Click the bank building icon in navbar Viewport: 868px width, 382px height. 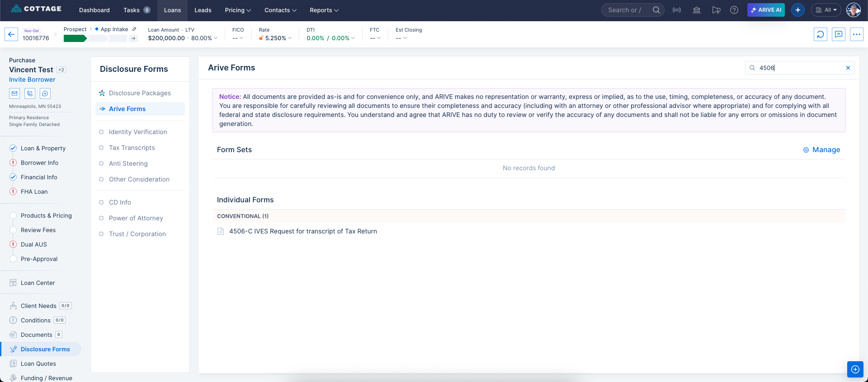(697, 10)
